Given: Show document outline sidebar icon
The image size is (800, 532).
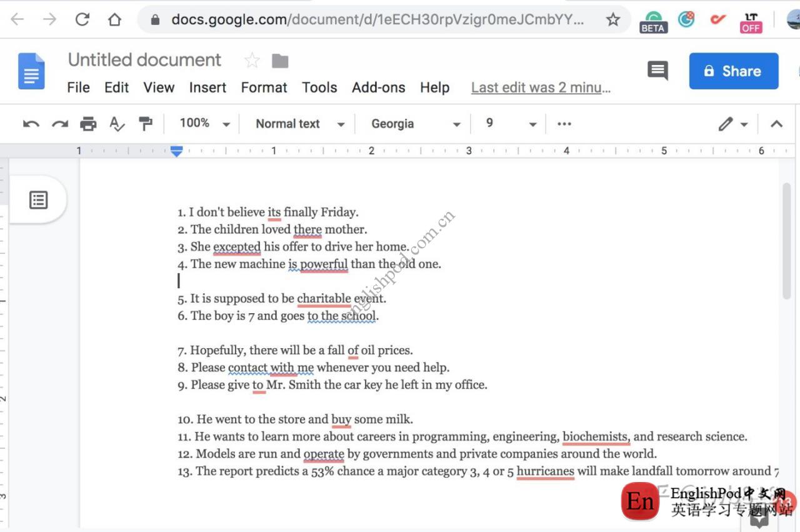Looking at the screenshot, I should pos(38,200).
